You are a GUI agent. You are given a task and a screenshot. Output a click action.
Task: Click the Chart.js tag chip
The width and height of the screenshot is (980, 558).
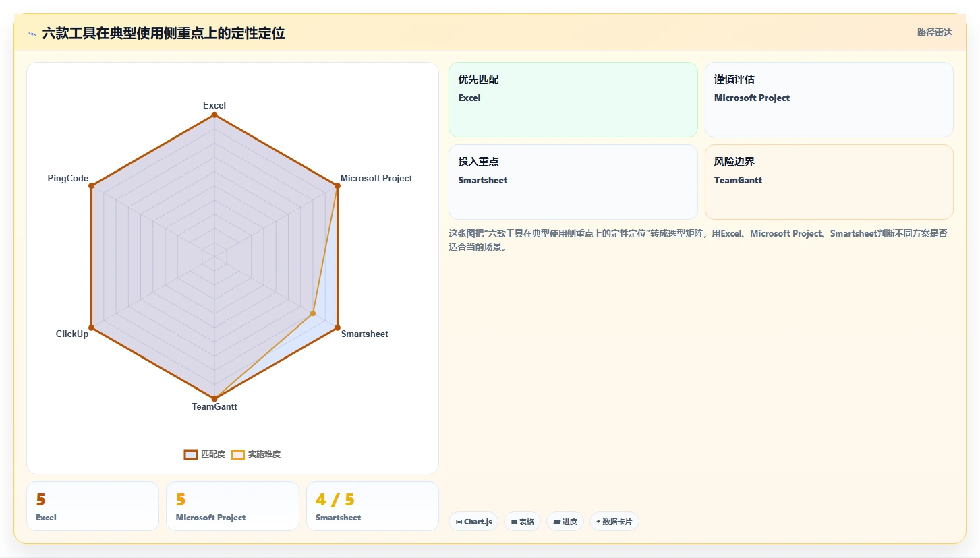[473, 522]
